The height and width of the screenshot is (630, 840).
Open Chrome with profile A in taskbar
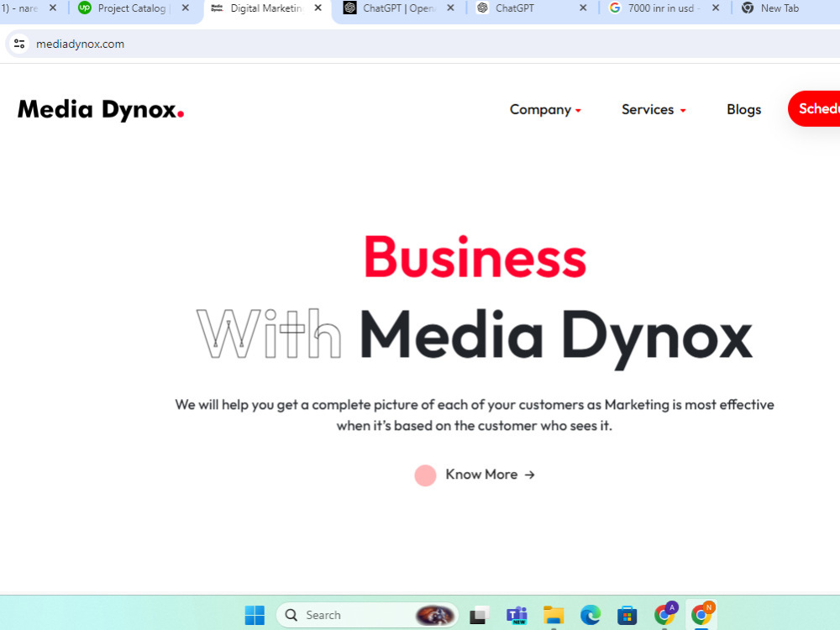tap(664, 614)
